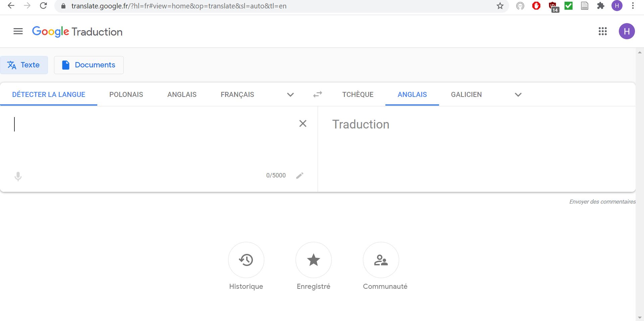Open the Google account avatar H

(x=627, y=32)
